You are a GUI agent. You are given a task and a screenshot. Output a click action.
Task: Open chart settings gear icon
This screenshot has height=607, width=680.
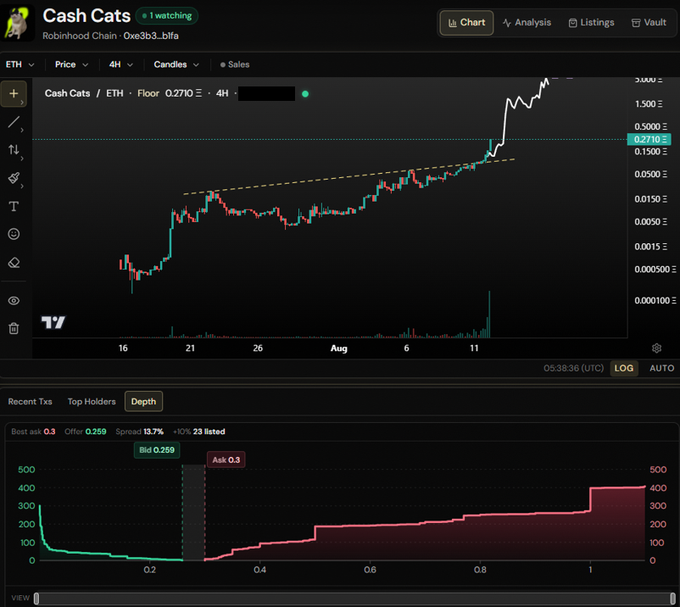click(657, 348)
